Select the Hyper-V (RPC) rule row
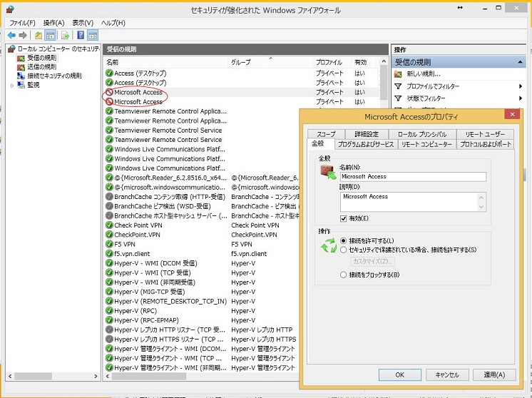Viewport: 532px width, 398px height. pos(202,311)
